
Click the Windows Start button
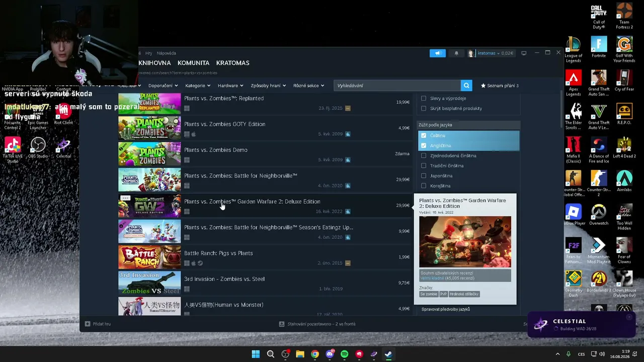coord(256,354)
